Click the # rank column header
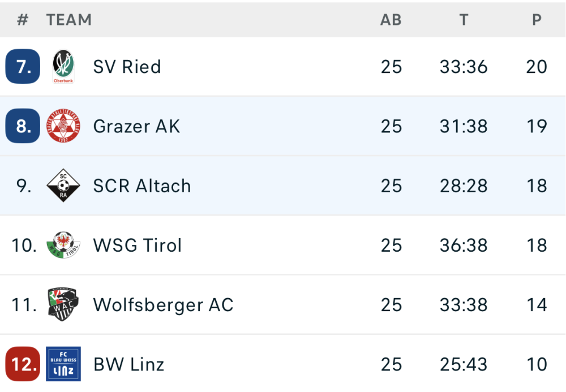566x392 pixels. (x=23, y=20)
